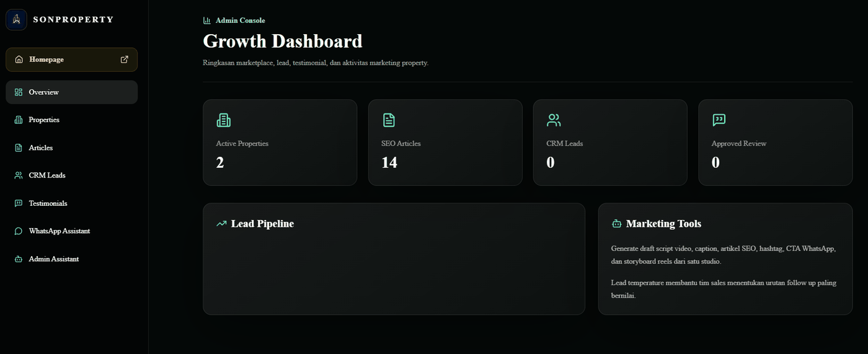Click the Lead Pipeline heading
Screen dimensions: 868x354
(x=262, y=224)
